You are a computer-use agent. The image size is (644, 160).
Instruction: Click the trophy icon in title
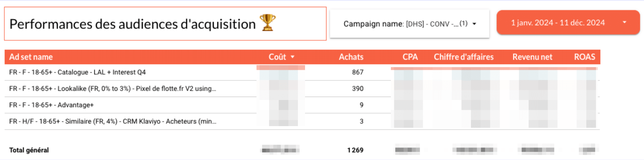pyautogui.click(x=268, y=23)
